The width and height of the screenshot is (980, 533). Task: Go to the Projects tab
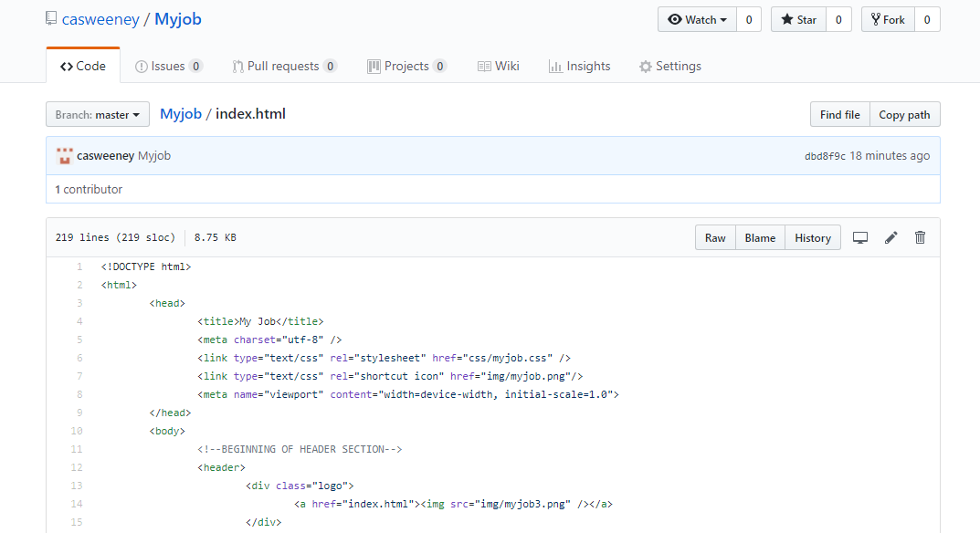[x=406, y=66]
